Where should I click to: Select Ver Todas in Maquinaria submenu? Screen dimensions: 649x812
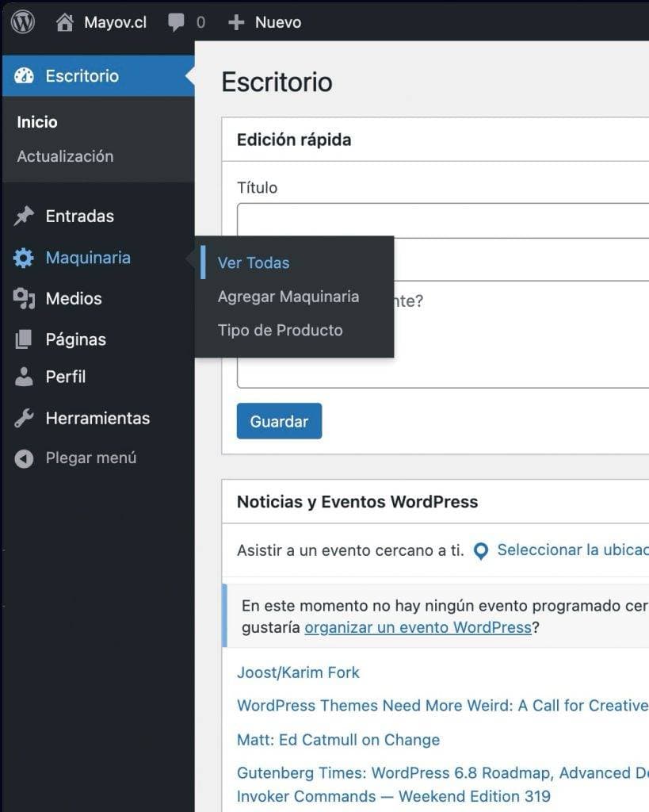(x=254, y=262)
